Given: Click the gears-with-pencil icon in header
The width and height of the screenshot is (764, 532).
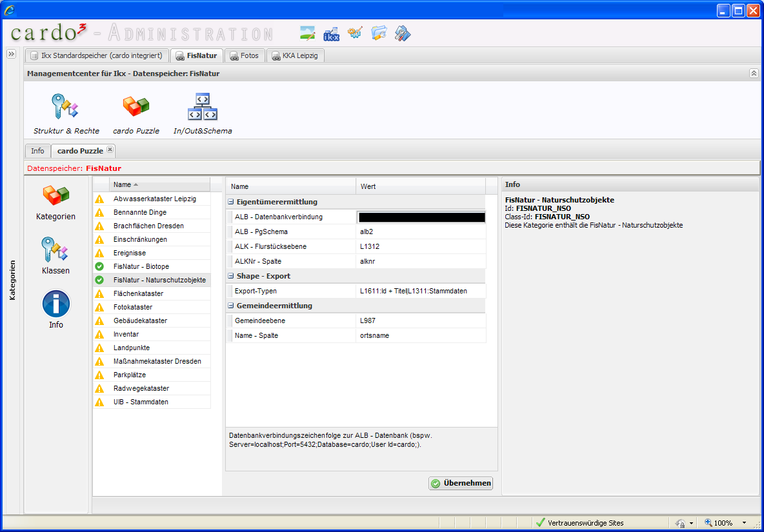Looking at the screenshot, I should click(x=355, y=34).
